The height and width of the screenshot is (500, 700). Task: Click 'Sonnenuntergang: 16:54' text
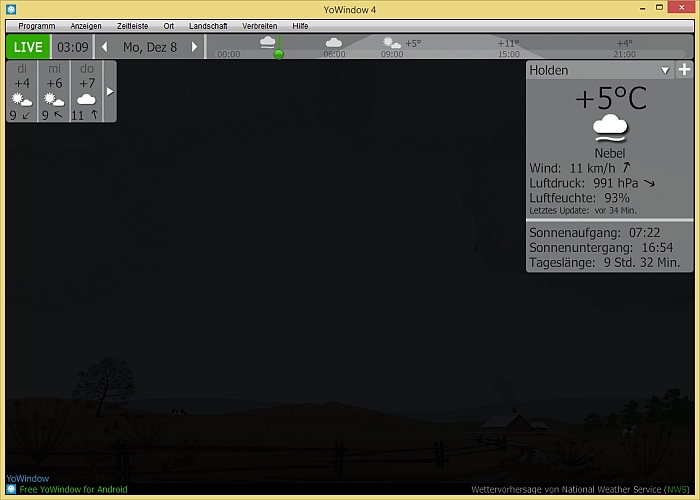point(601,247)
